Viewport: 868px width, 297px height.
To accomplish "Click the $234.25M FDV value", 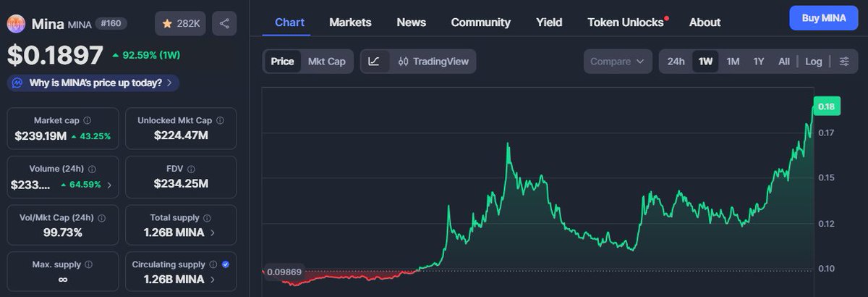I will 181,184.
